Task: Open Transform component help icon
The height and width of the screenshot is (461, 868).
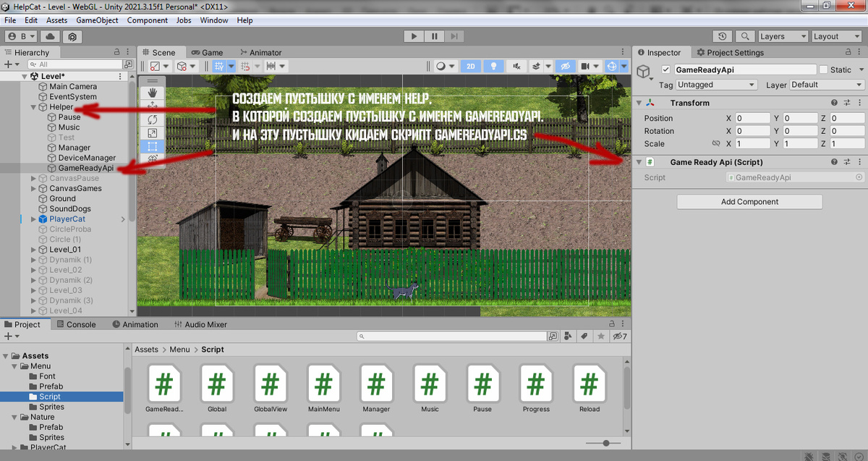Action: pos(834,103)
